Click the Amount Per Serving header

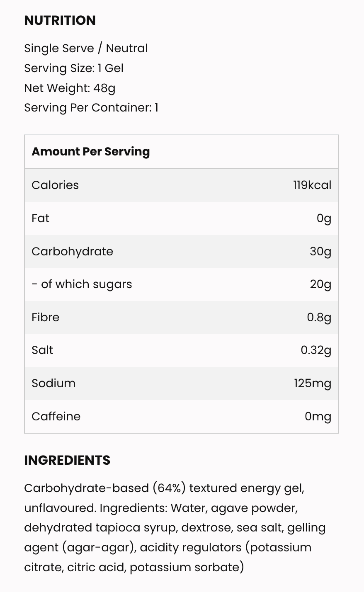pyautogui.click(x=91, y=152)
